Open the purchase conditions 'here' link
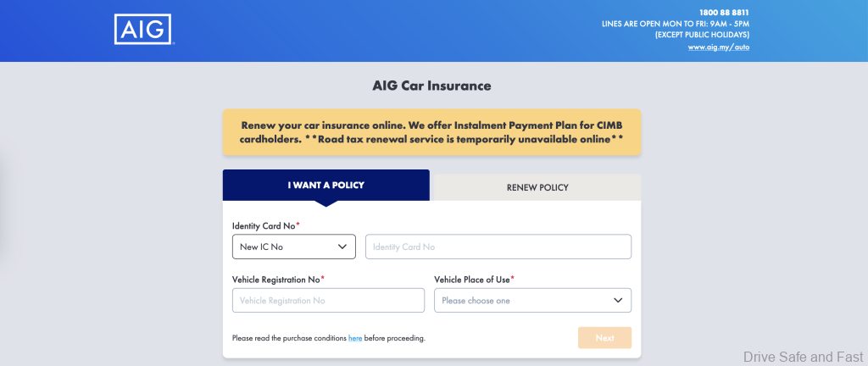868x366 pixels. click(x=355, y=338)
